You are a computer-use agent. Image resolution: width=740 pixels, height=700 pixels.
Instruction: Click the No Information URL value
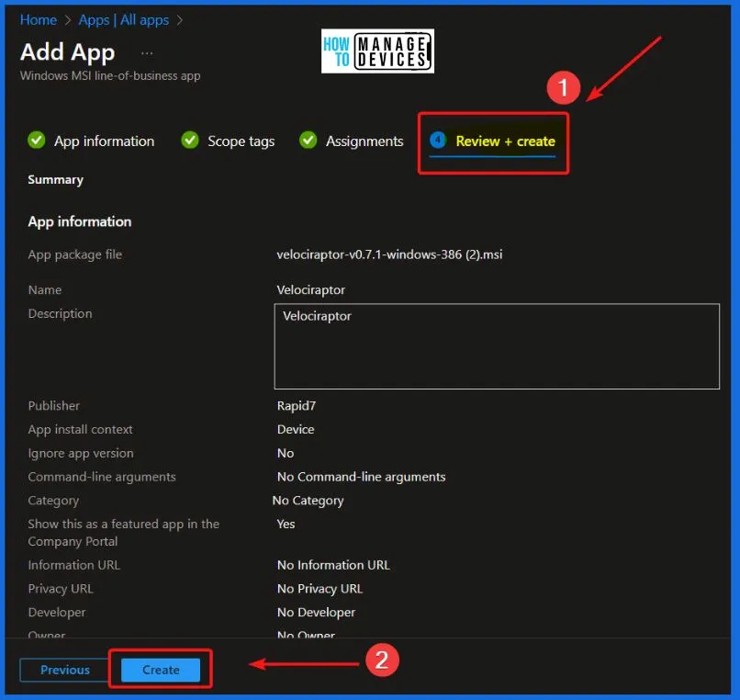tap(333, 565)
